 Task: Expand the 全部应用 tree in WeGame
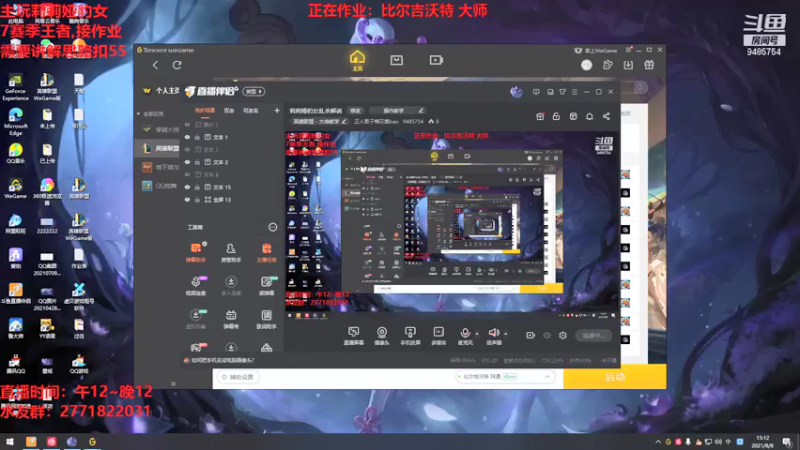(138, 114)
